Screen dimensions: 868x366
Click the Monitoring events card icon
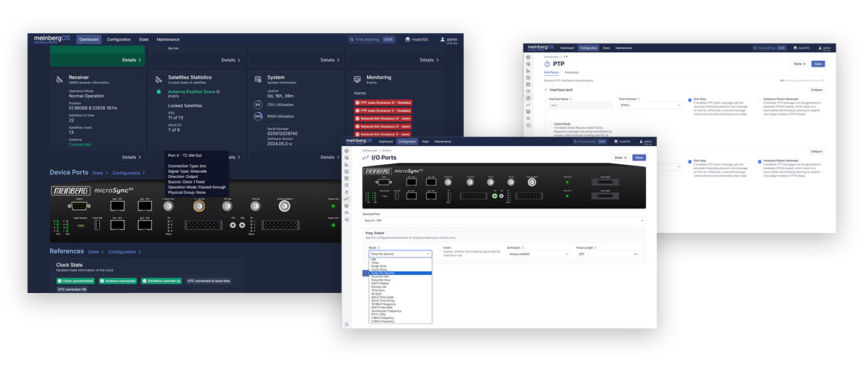point(357,79)
